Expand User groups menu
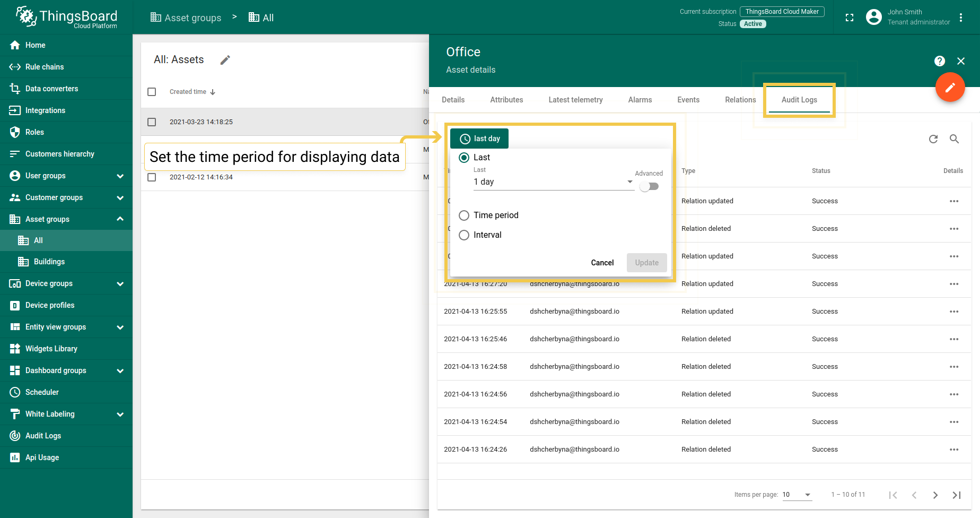 click(120, 176)
